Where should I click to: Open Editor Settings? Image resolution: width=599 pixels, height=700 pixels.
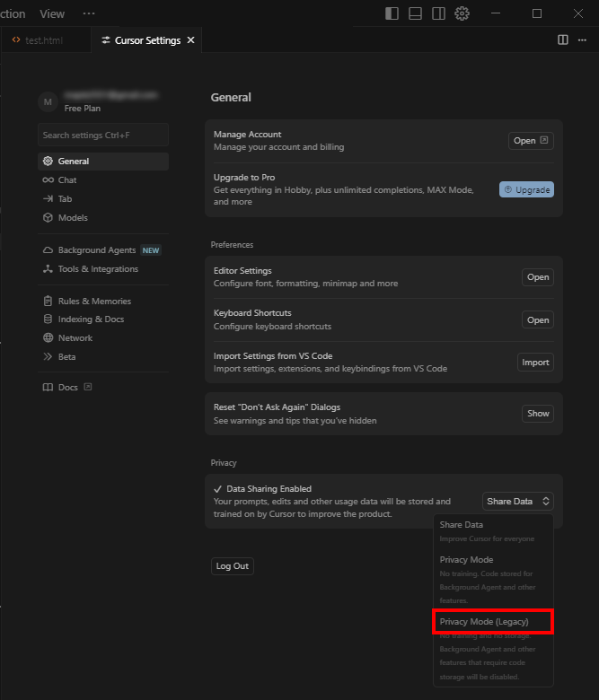click(538, 277)
